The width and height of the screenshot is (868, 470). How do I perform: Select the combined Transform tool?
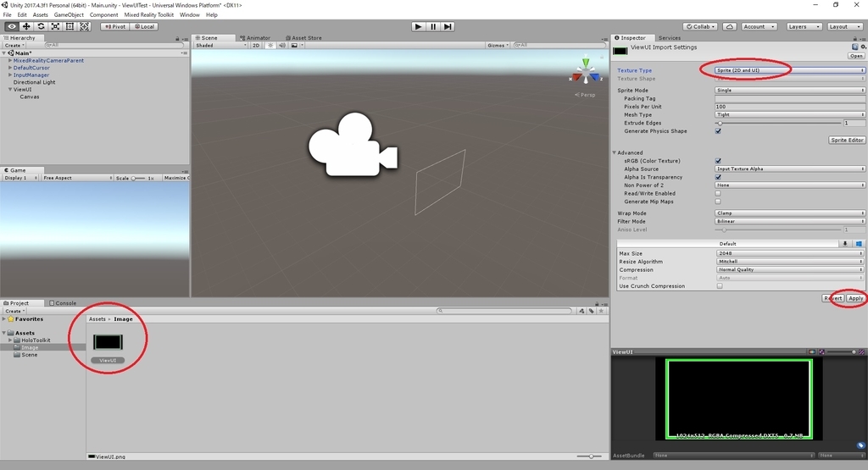(84, 26)
